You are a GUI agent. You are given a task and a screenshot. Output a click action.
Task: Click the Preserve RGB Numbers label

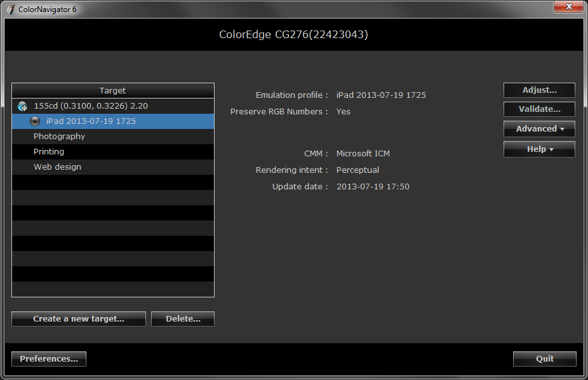click(279, 112)
